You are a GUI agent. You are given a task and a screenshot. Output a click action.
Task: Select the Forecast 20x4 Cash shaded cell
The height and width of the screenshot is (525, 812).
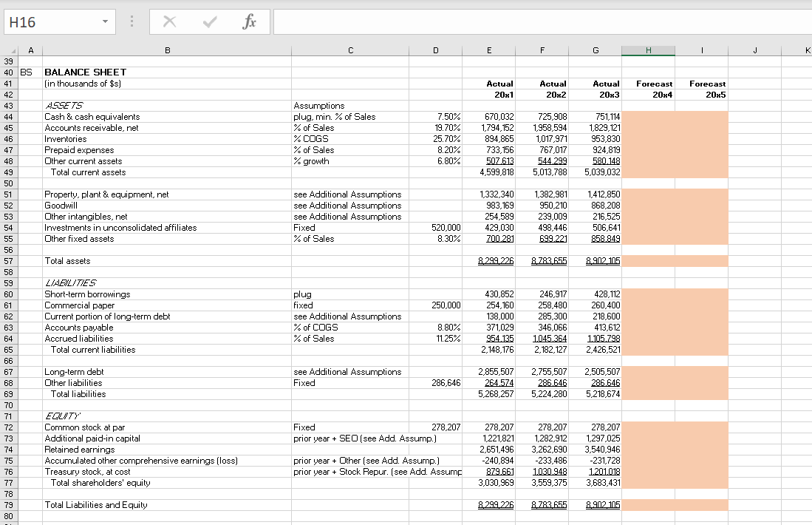coord(648,117)
